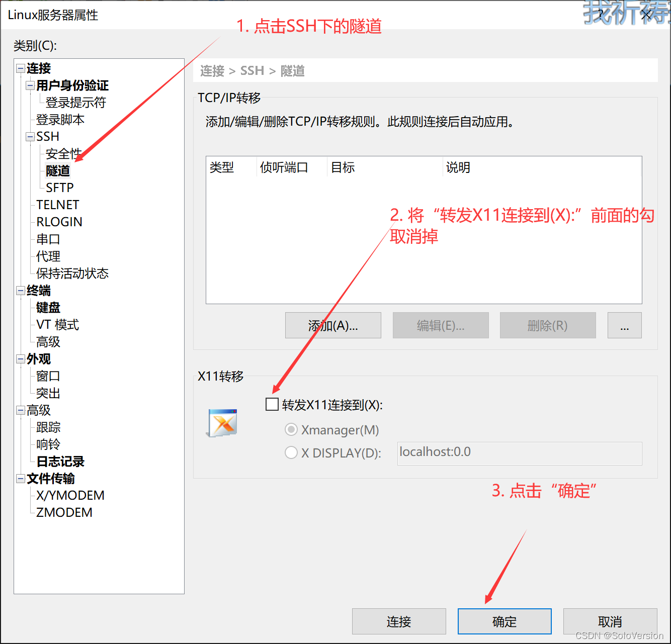Open the 代理 settings
This screenshot has height=644, width=671.
(x=48, y=256)
